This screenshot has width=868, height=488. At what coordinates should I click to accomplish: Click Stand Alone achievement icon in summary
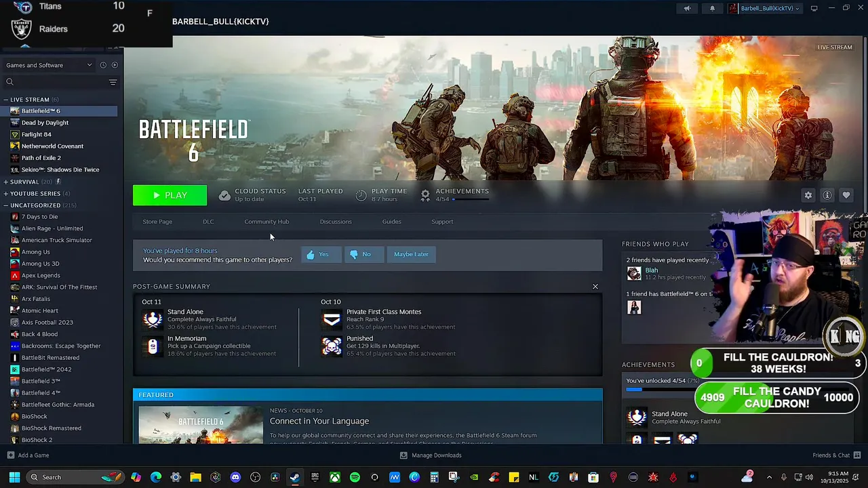pos(153,319)
